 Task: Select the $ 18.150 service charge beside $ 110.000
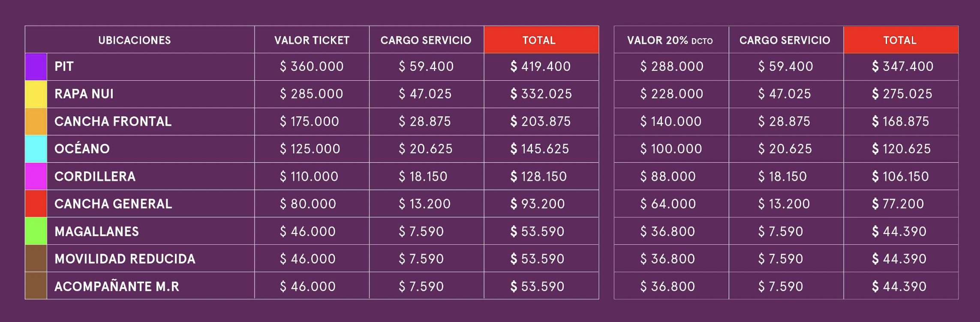[x=423, y=176]
